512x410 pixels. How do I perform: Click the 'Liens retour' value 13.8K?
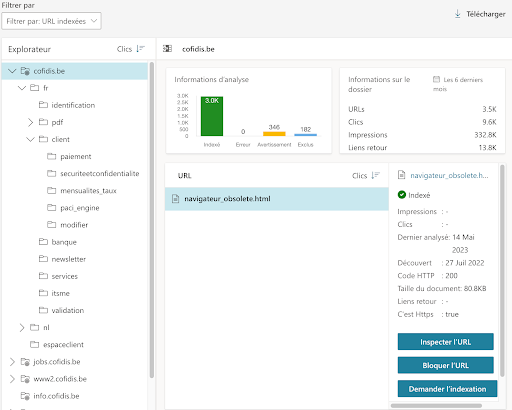click(x=487, y=148)
